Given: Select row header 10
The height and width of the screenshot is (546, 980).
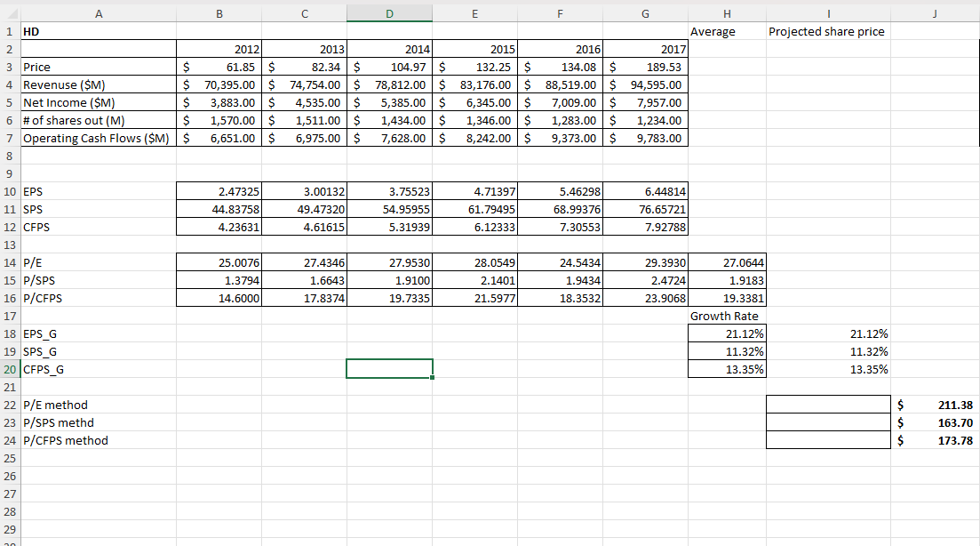Looking at the screenshot, I should (9, 191).
